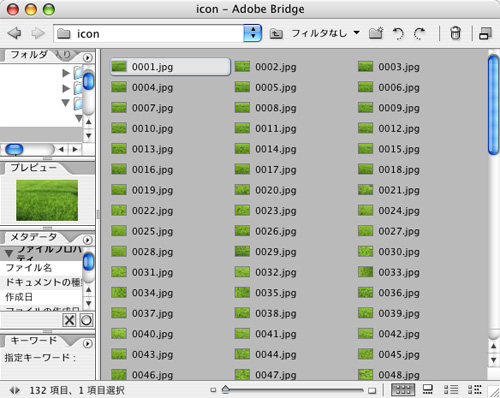Select file 0021.jpg
500x398 pixels.
point(389,190)
